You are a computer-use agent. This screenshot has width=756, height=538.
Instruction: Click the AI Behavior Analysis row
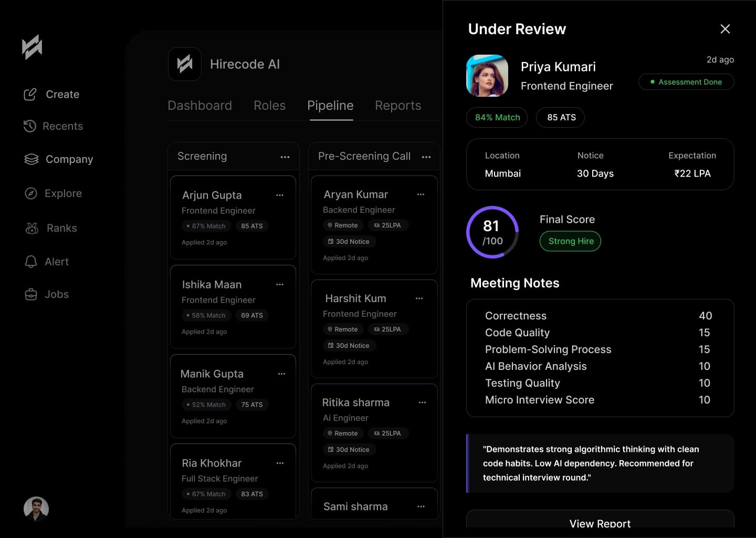pyautogui.click(x=598, y=366)
